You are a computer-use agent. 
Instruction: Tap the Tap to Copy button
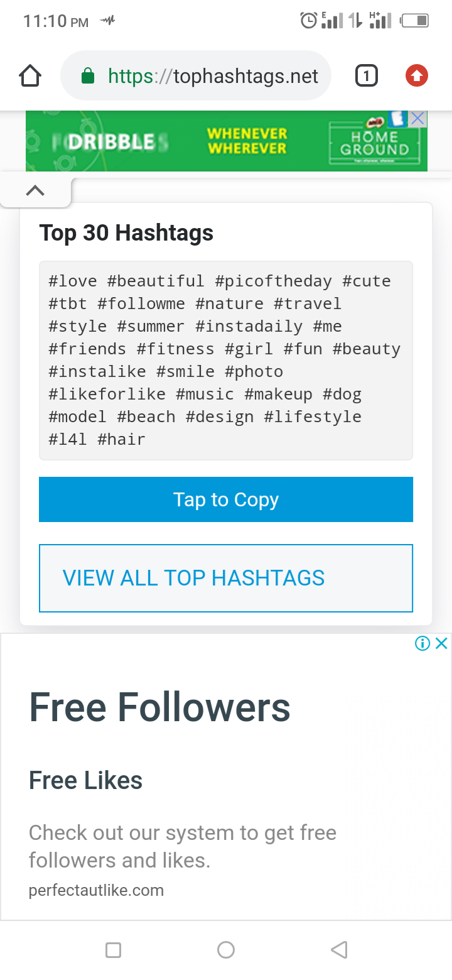(x=226, y=499)
